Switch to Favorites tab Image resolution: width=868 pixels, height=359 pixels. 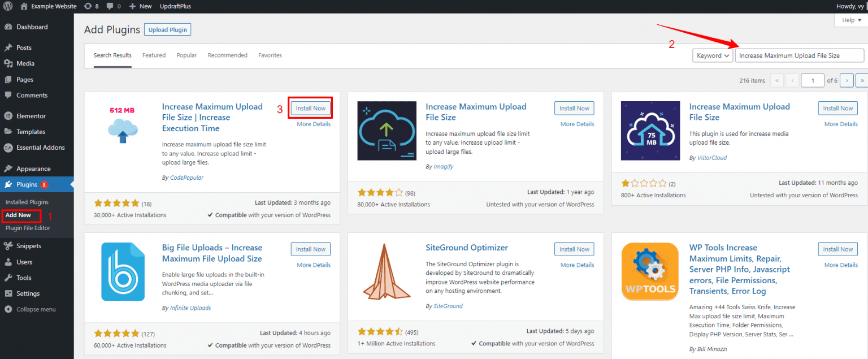point(270,55)
